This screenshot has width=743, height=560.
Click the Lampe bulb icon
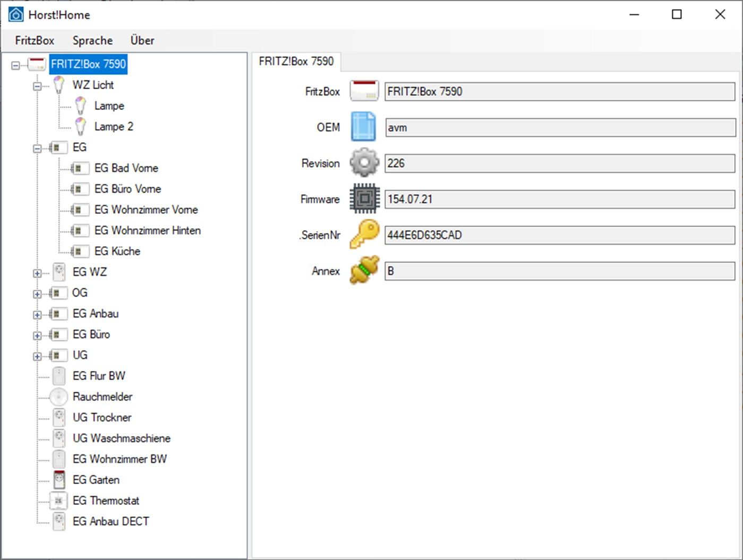pyautogui.click(x=80, y=106)
